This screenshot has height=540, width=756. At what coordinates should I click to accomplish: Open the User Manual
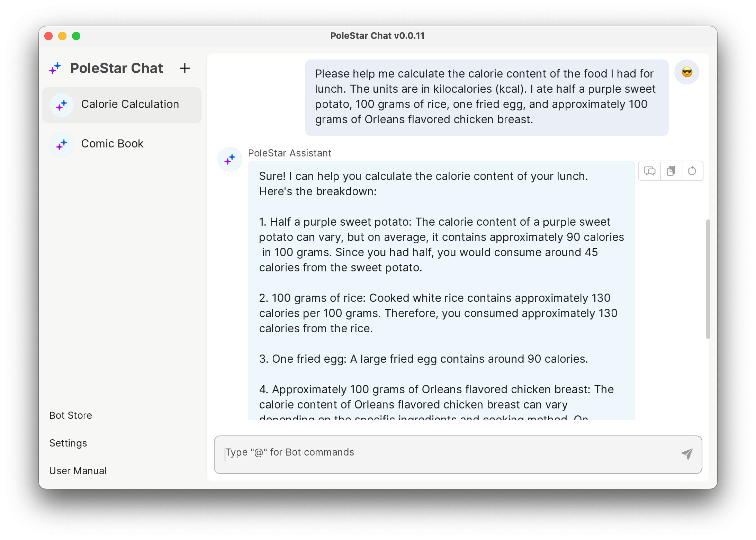[x=78, y=471]
